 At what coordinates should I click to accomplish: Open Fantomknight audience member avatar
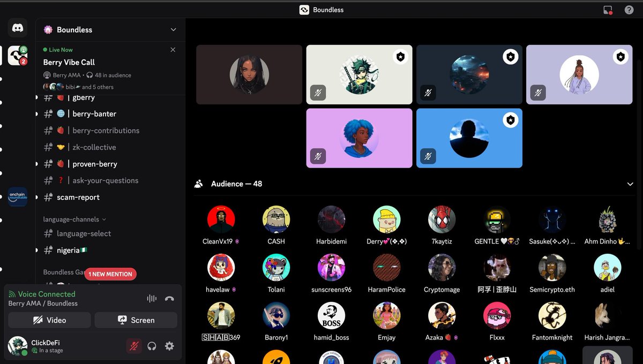(552, 315)
